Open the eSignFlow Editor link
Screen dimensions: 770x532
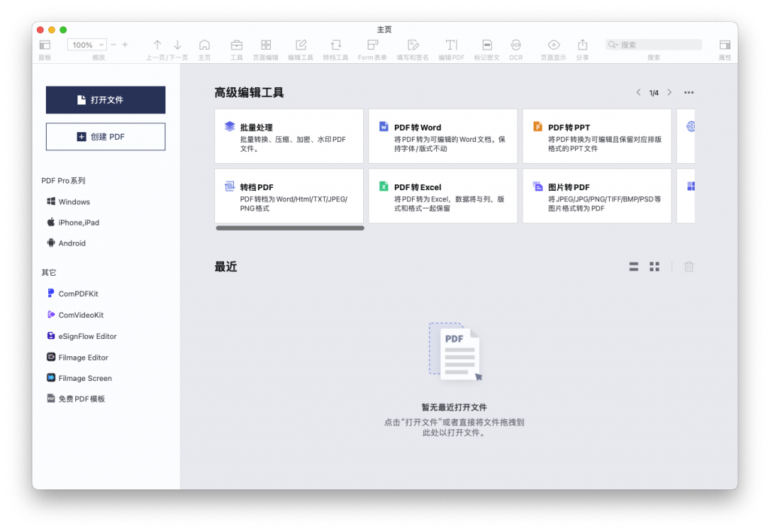(87, 336)
